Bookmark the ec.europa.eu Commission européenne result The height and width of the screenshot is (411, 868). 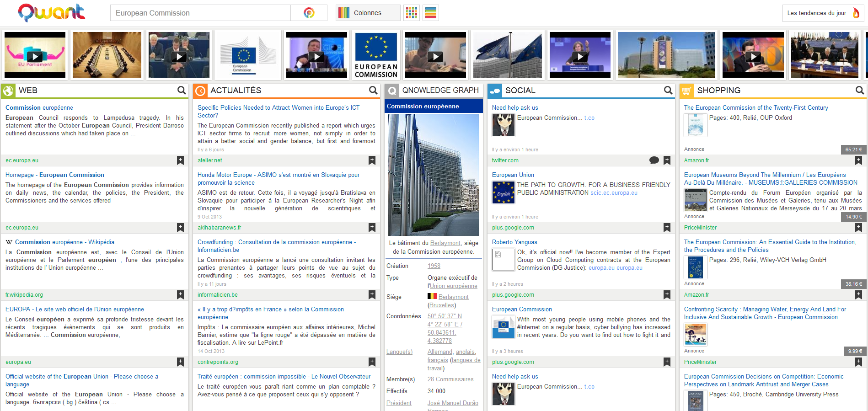tap(181, 160)
